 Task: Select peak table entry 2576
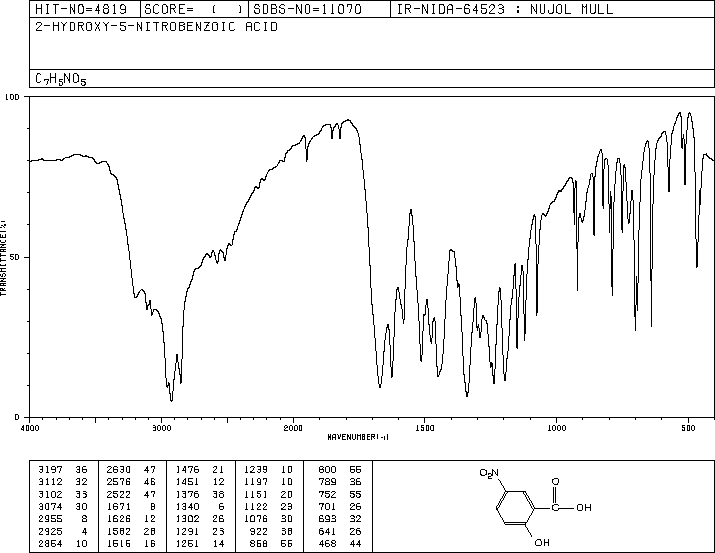click(119, 482)
